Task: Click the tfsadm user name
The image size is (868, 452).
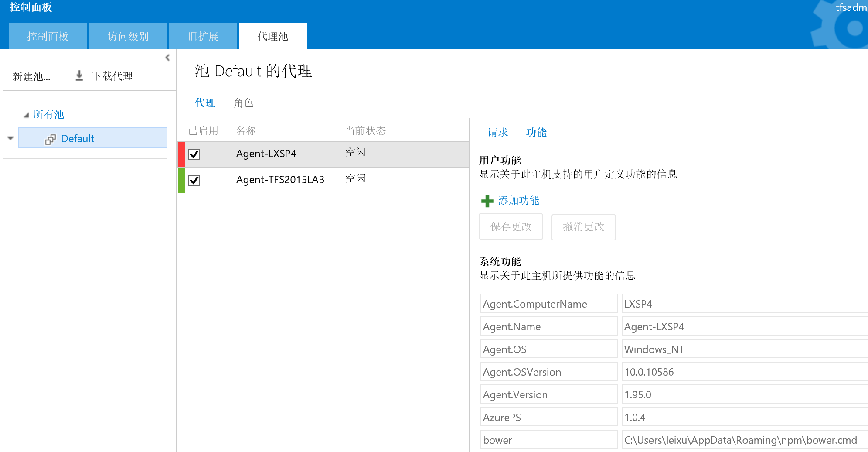Action: tap(851, 7)
